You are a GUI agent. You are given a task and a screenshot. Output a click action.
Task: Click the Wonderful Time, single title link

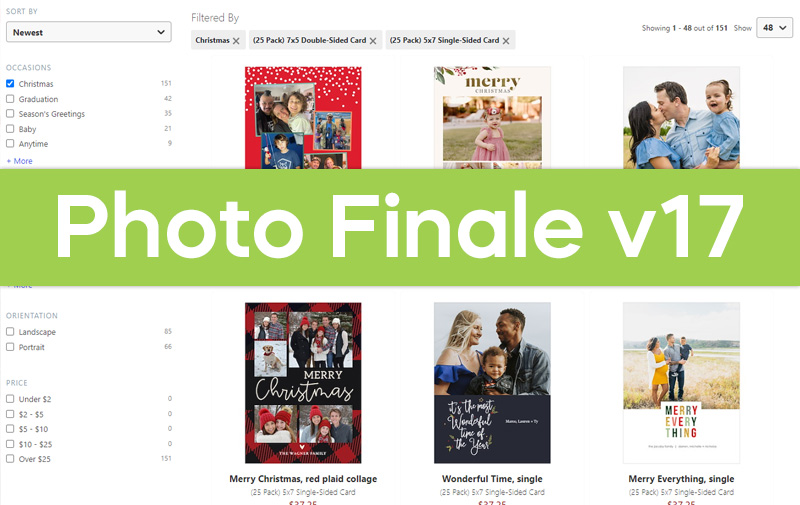point(492,478)
